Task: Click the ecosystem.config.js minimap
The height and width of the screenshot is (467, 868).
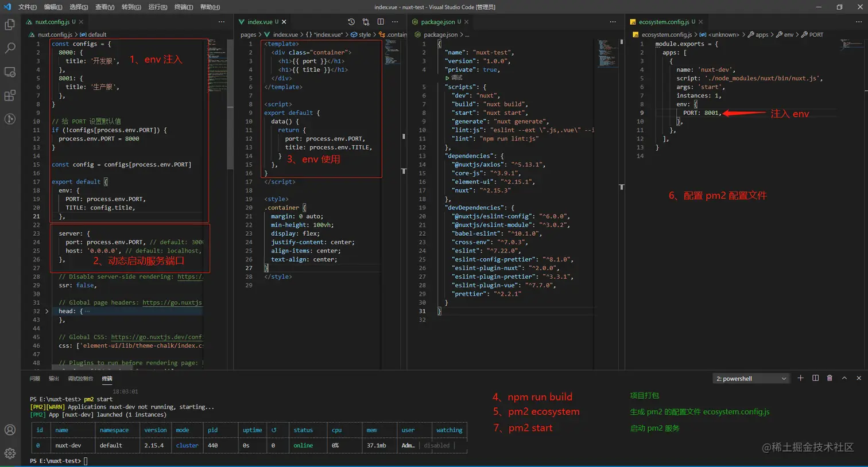Action: click(x=852, y=44)
